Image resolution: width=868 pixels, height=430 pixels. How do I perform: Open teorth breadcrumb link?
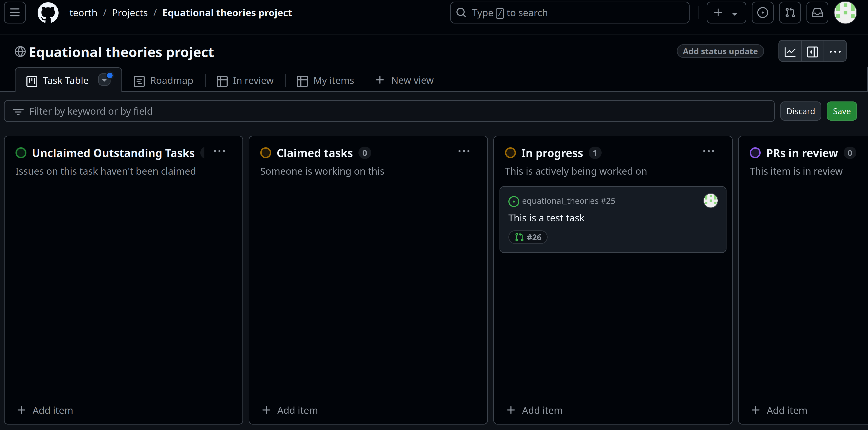coord(83,13)
